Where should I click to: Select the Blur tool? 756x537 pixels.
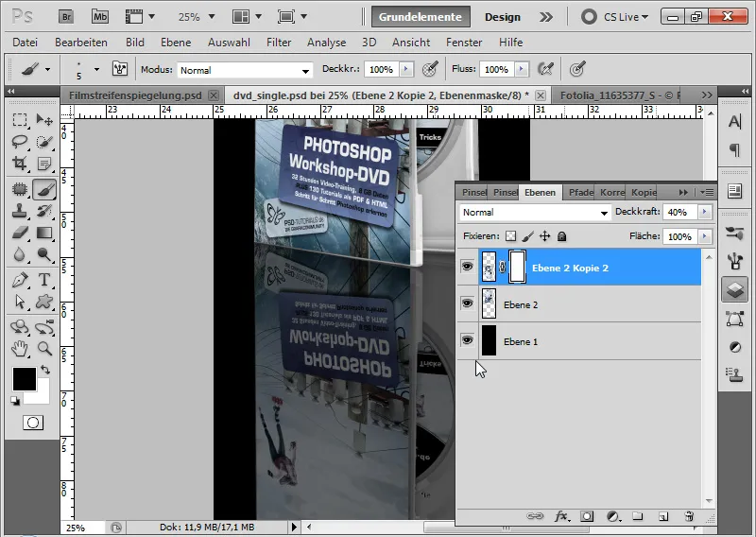click(x=20, y=254)
